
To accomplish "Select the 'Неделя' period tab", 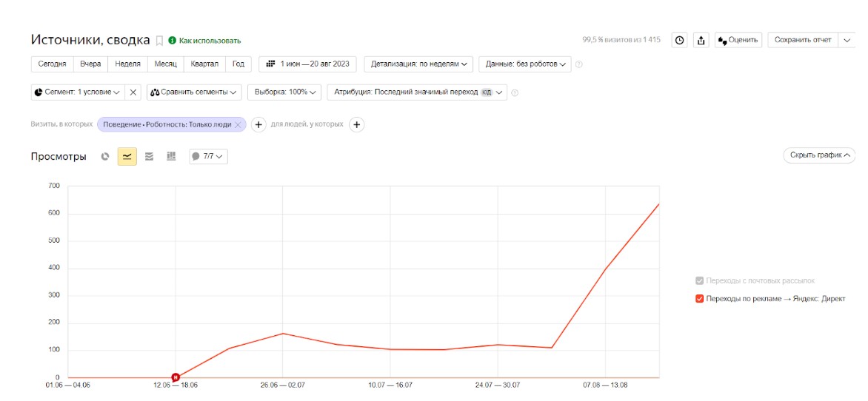I will (128, 64).
